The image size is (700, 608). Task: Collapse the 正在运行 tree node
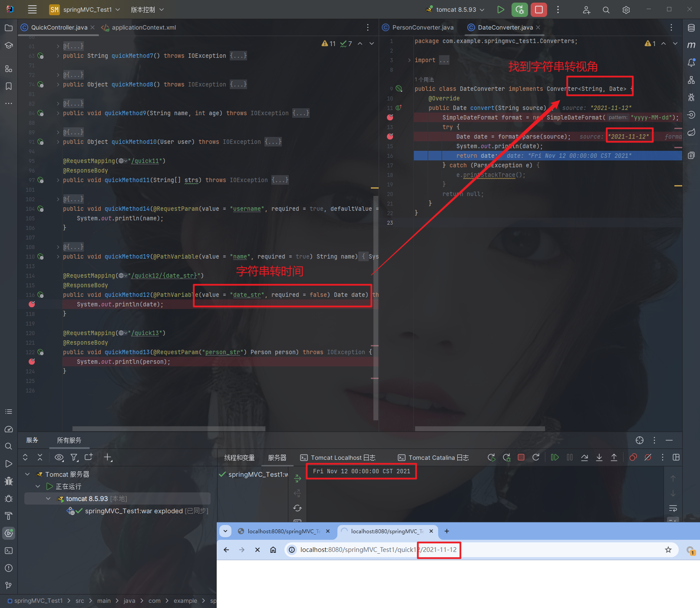pyautogui.click(x=38, y=486)
